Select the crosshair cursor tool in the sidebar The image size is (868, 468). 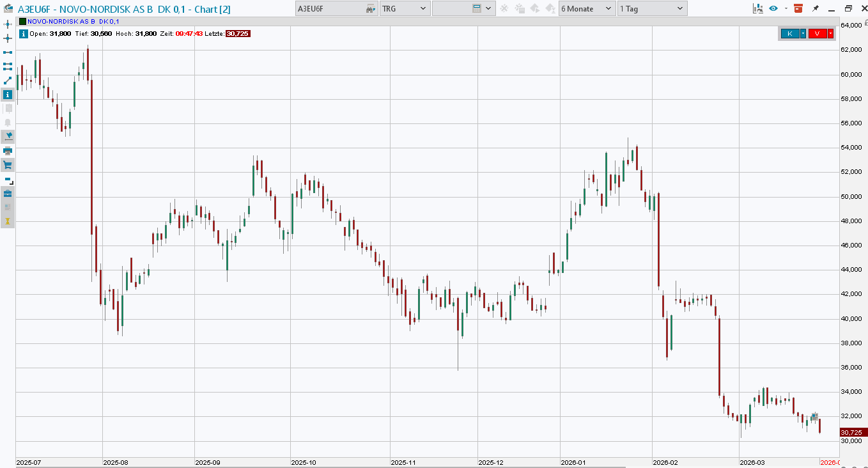pyautogui.click(x=8, y=38)
